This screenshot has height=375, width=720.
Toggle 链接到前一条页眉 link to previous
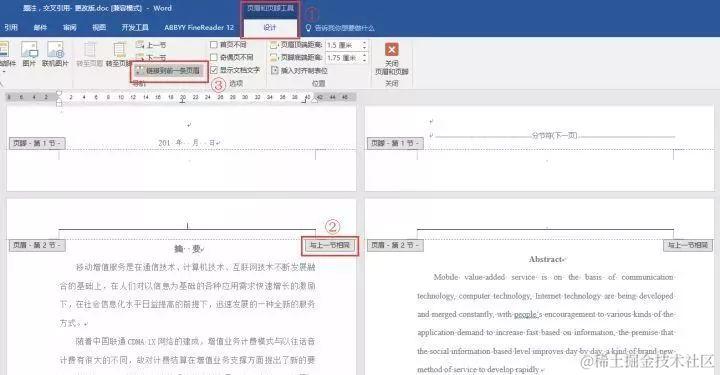tap(169, 71)
